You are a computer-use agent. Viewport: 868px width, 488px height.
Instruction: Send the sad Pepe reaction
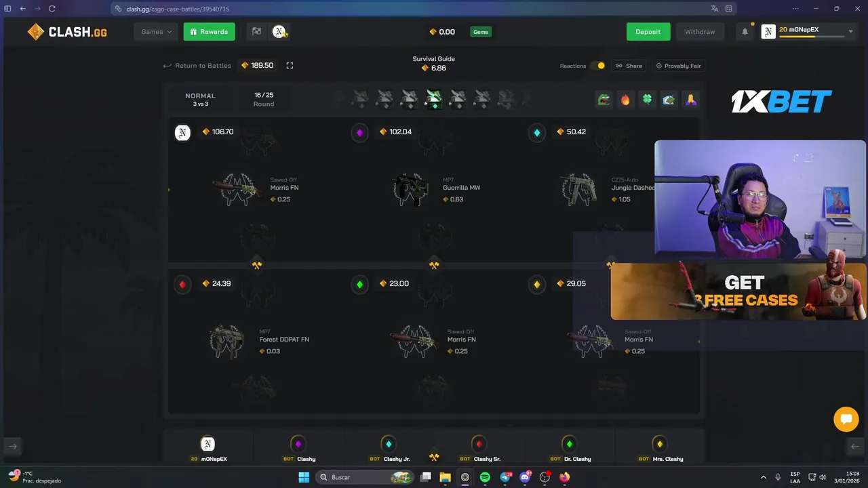(x=669, y=100)
